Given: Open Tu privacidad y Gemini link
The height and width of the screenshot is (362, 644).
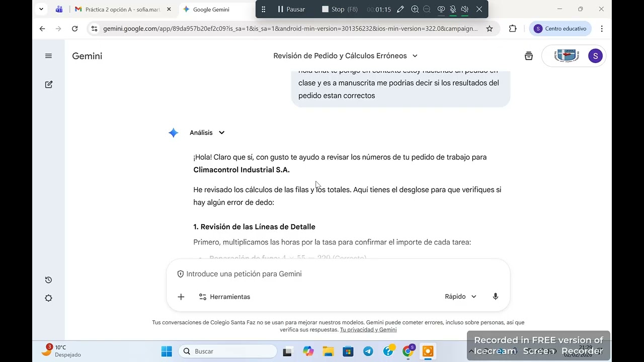Looking at the screenshot, I should click(368, 330).
